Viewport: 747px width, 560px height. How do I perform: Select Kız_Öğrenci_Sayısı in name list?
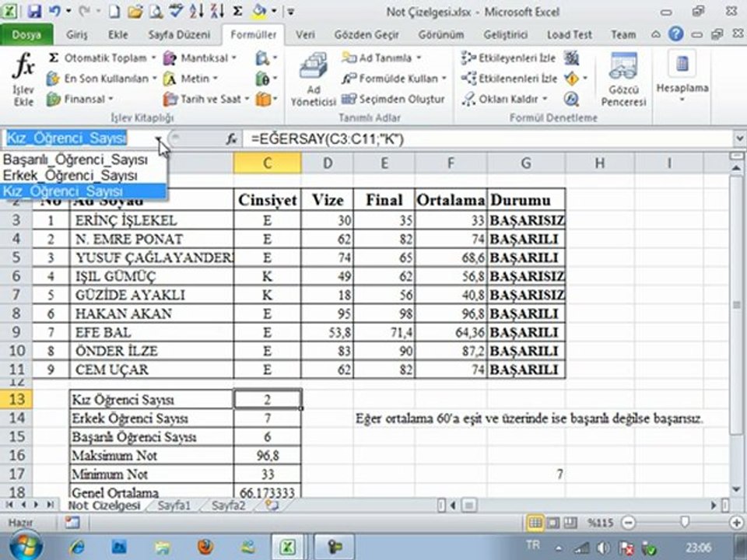(84, 191)
